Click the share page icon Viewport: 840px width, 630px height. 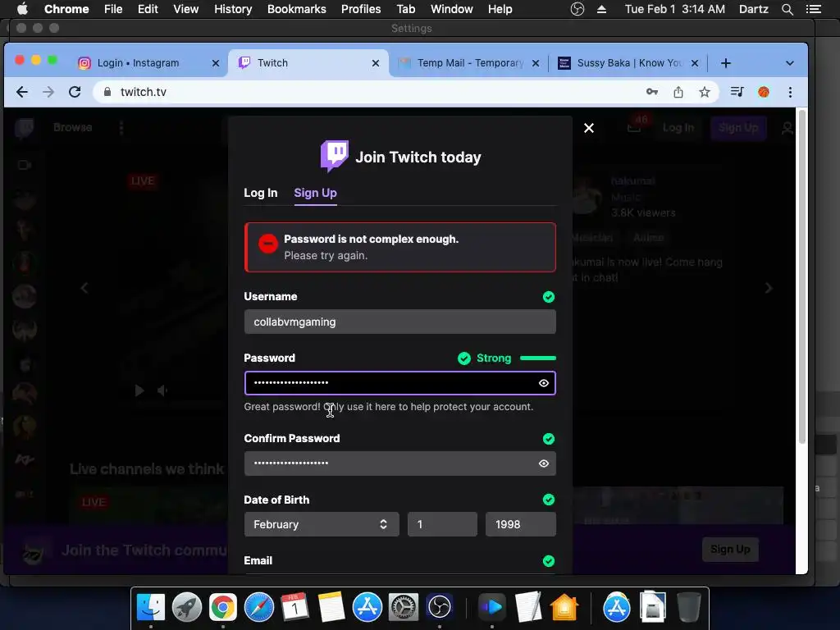point(678,92)
